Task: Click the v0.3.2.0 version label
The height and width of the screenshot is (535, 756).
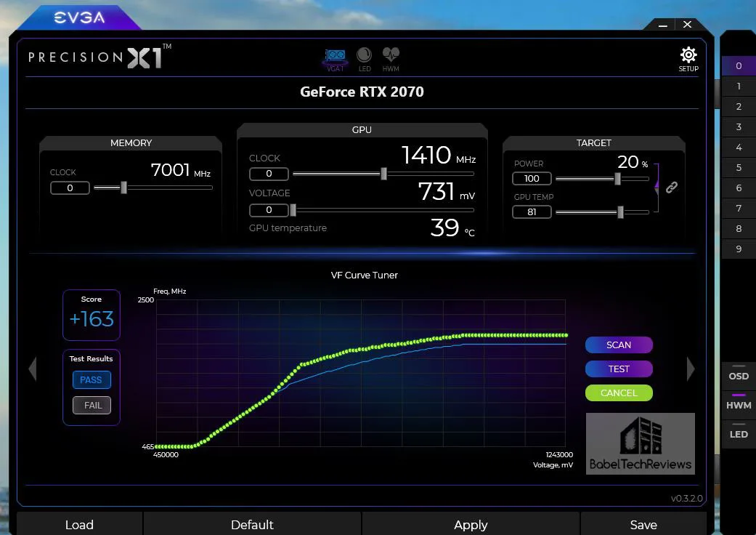Action: pyautogui.click(x=686, y=499)
